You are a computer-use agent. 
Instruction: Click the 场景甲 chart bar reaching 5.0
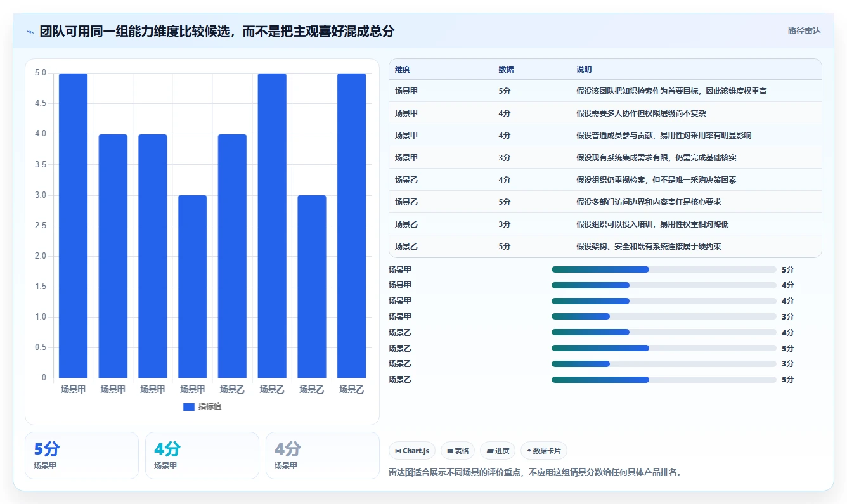point(74,226)
